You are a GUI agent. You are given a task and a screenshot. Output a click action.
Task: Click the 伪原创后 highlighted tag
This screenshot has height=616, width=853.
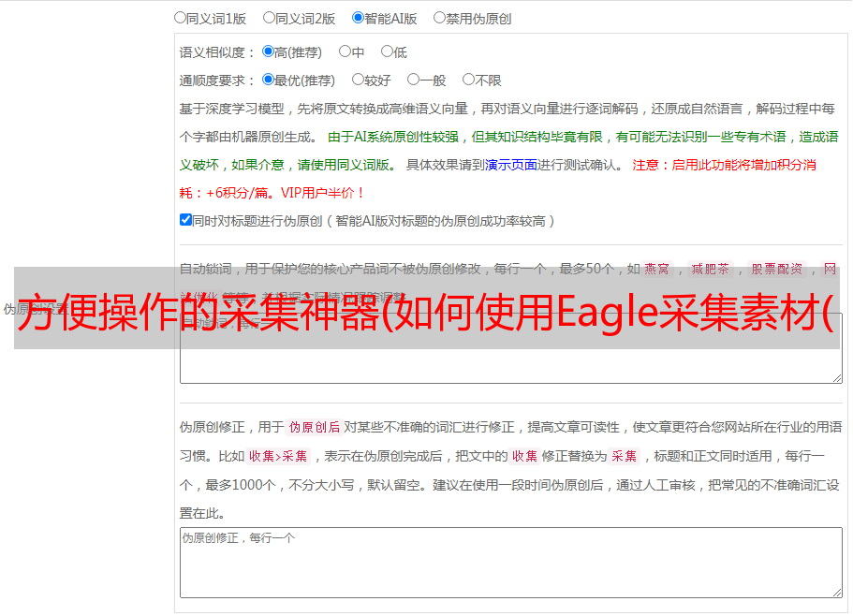coord(315,427)
